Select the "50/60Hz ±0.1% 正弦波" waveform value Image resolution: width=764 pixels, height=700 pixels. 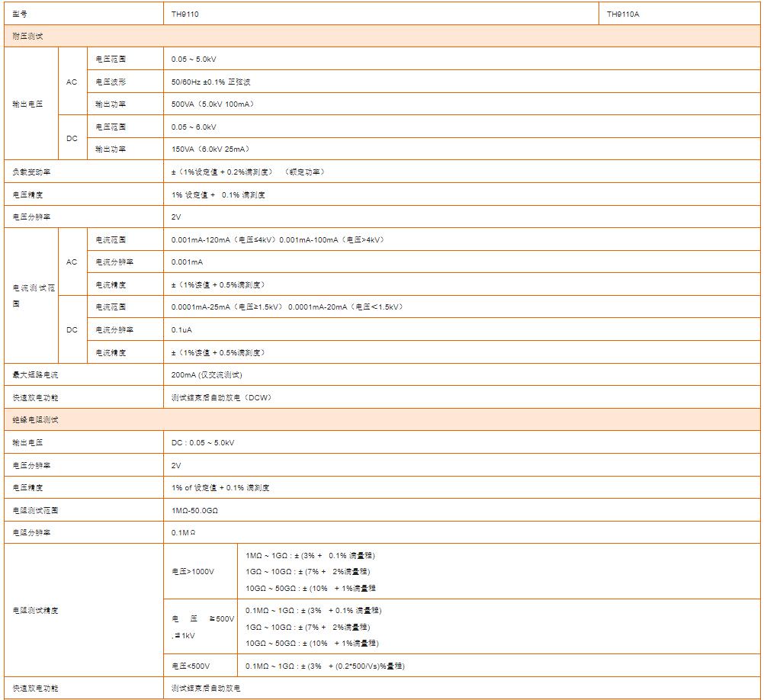pos(210,82)
